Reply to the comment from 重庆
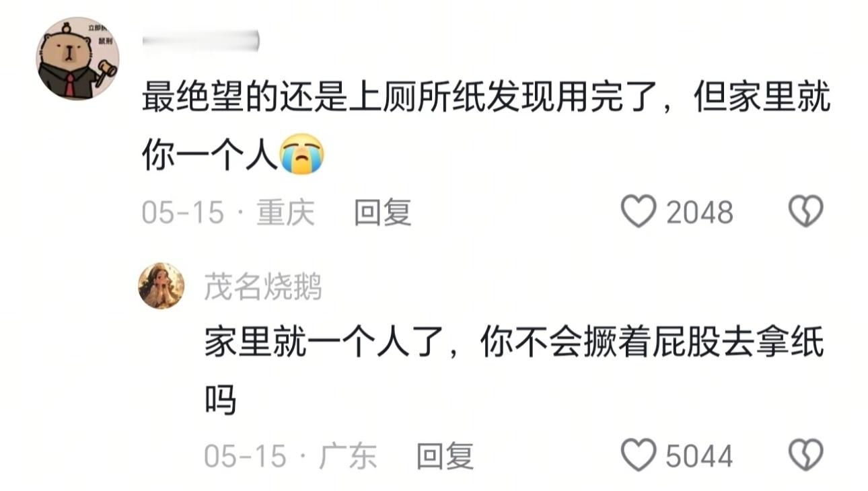The image size is (868, 491). click(383, 213)
